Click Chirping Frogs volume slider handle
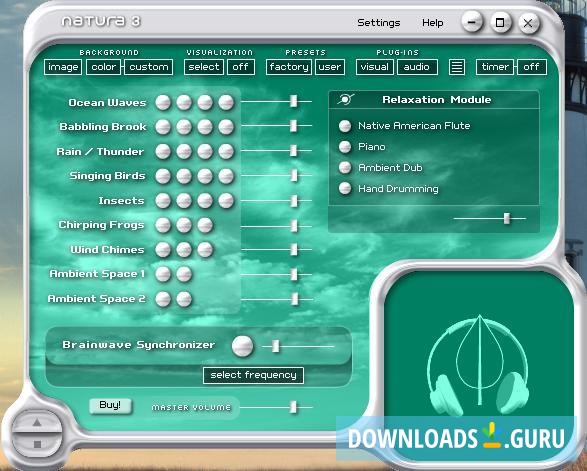The width and height of the screenshot is (587, 471). click(294, 226)
